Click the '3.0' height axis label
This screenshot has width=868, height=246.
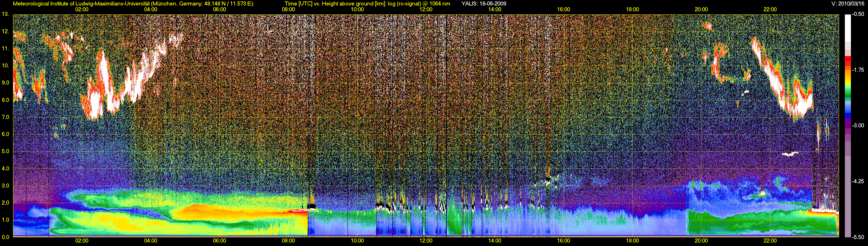point(5,186)
